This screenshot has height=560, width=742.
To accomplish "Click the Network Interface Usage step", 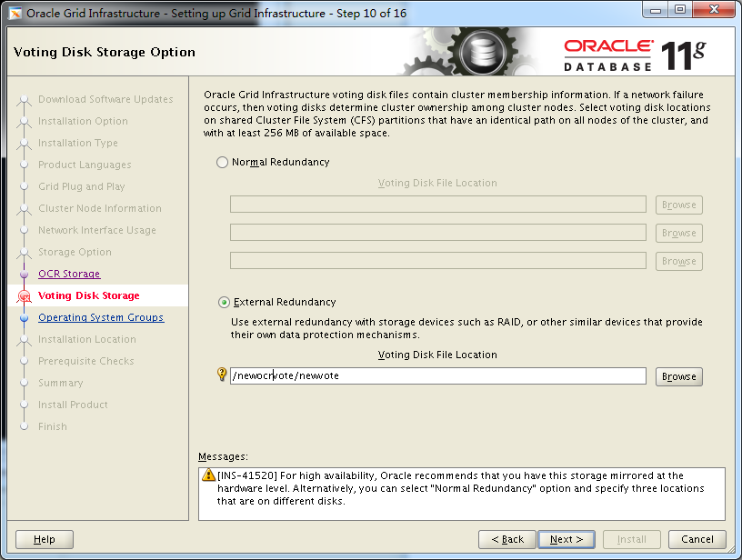I will click(97, 230).
